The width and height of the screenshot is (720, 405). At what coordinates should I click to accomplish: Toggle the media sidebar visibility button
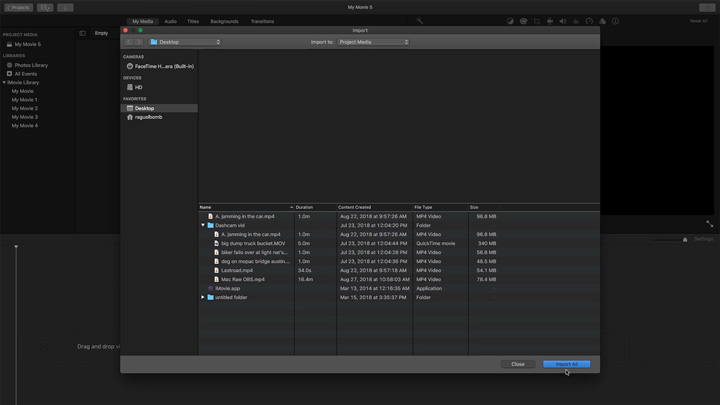point(83,33)
